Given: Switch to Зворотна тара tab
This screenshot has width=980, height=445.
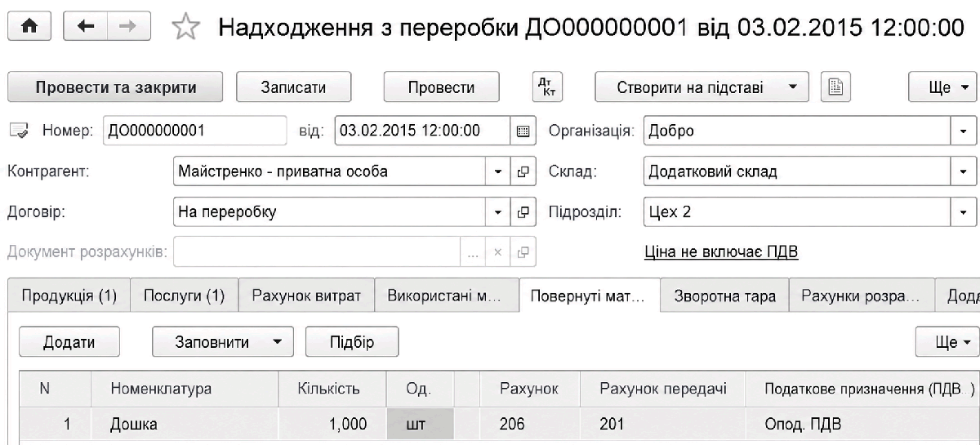Looking at the screenshot, I should [725, 296].
